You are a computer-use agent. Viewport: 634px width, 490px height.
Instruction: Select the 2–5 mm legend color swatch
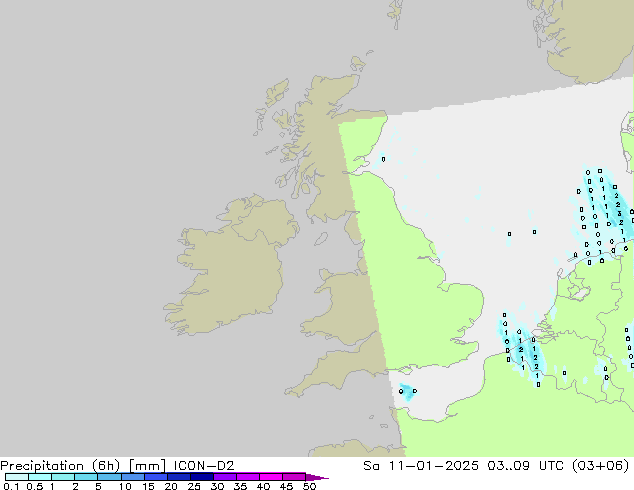(86, 477)
